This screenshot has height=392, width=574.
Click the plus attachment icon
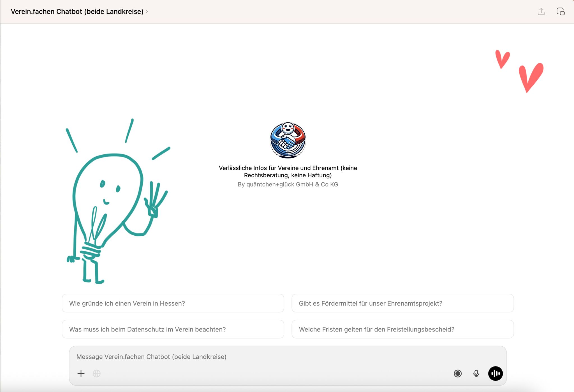[81, 373]
